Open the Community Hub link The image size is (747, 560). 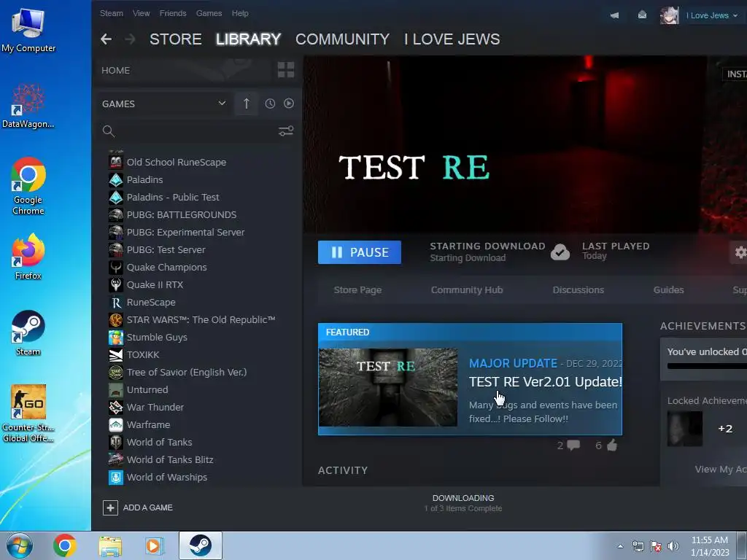[467, 289]
